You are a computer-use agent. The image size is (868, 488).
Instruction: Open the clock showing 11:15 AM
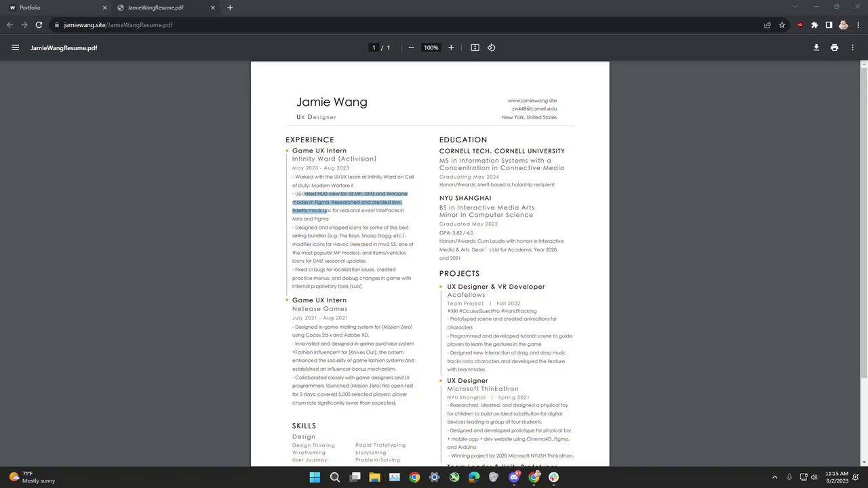[837, 477]
